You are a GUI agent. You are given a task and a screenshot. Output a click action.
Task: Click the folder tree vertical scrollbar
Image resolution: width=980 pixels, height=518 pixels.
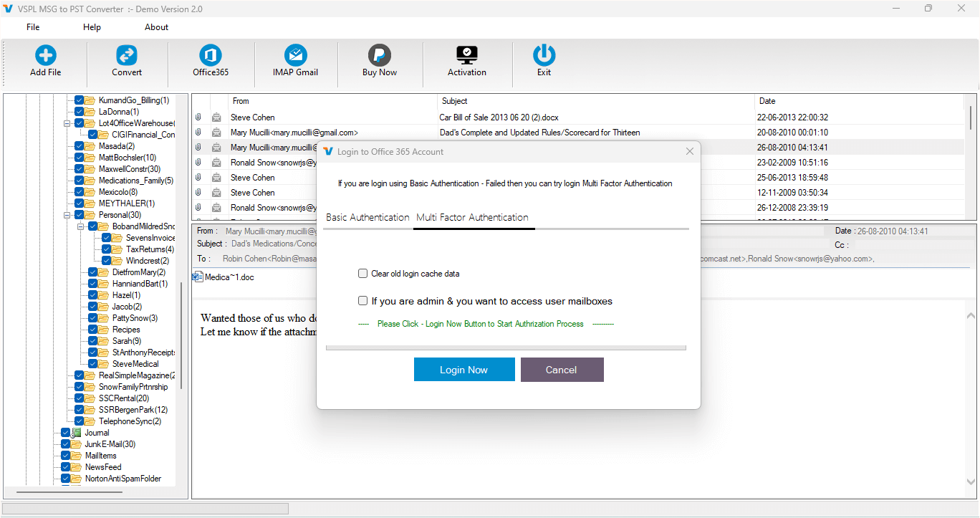pos(181,335)
